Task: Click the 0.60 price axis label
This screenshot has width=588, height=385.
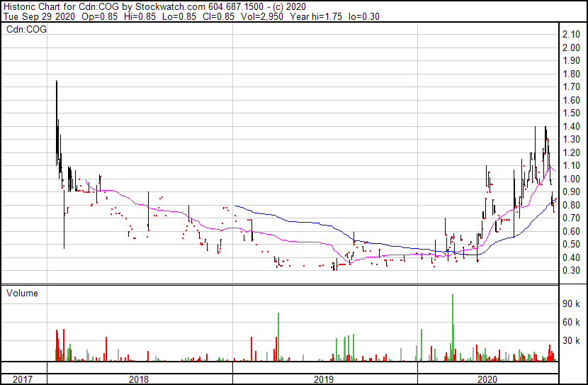Action: click(571, 232)
